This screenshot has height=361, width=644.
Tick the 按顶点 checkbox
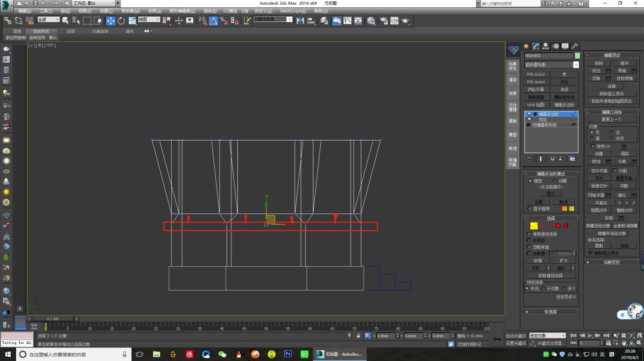tap(529, 241)
